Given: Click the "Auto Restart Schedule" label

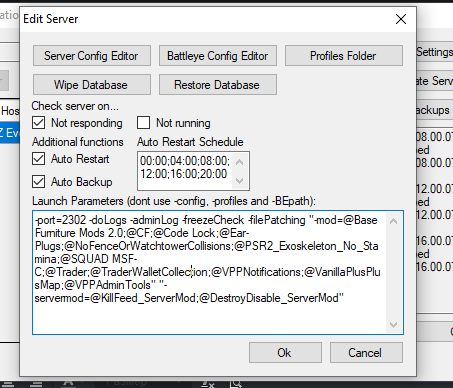Looking at the screenshot, I should pos(190,142).
